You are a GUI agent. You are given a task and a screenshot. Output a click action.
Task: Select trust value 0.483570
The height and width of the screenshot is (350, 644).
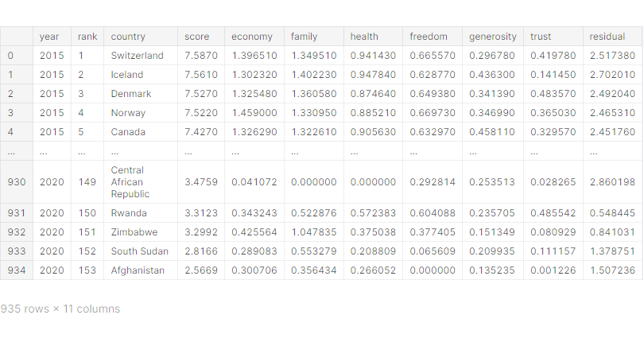pos(553,94)
